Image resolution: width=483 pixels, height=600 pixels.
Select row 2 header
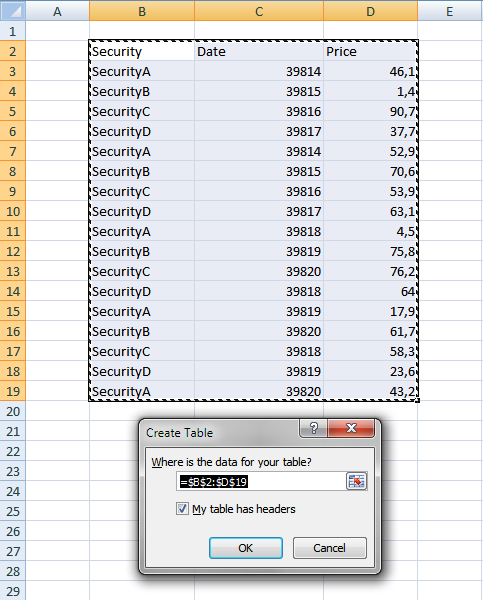click(13, 51)
